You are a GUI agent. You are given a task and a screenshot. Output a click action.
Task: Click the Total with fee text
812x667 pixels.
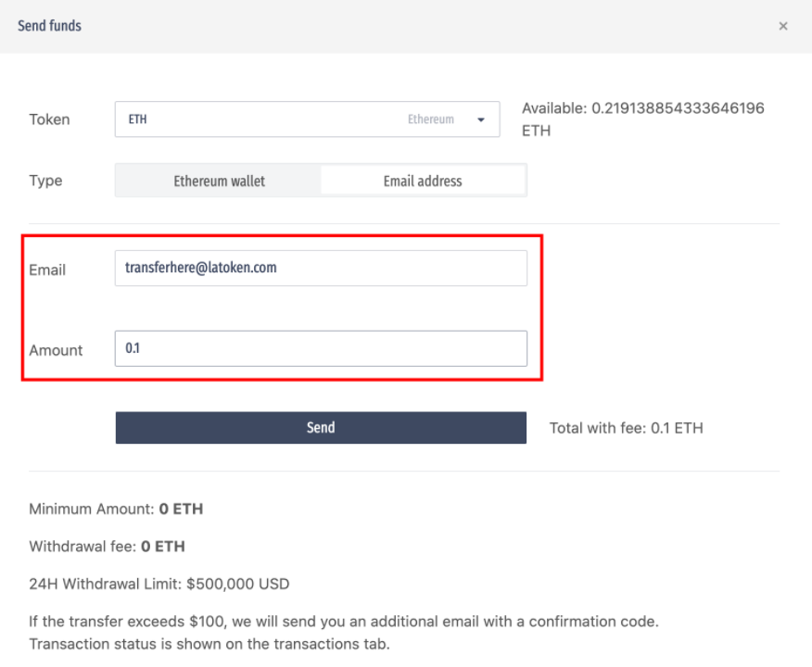tap(626, 428)
